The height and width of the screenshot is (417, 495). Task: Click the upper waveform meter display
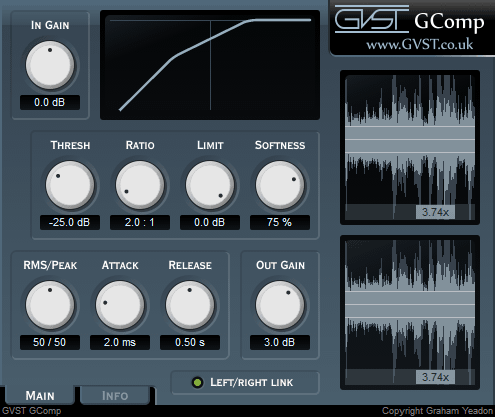click(x=410, y=147)
